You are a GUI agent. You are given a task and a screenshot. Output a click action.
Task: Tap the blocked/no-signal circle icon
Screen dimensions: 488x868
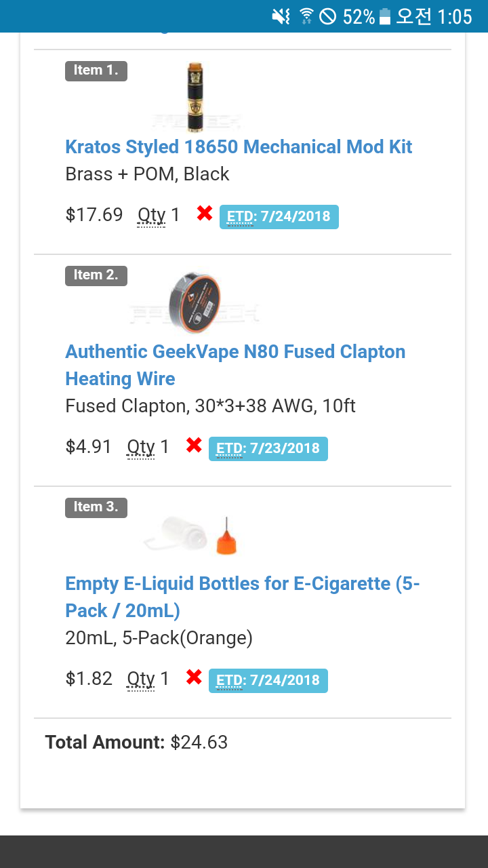[328, 16]
